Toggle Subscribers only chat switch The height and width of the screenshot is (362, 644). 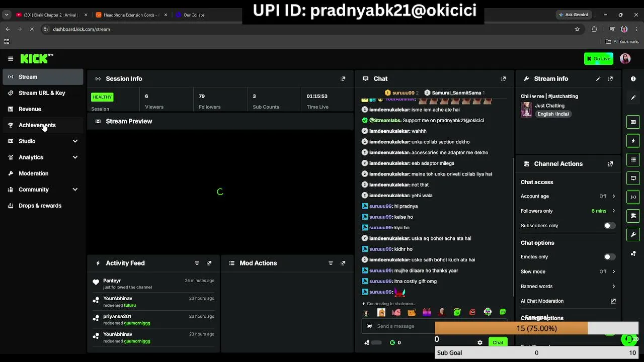point(609,226)
